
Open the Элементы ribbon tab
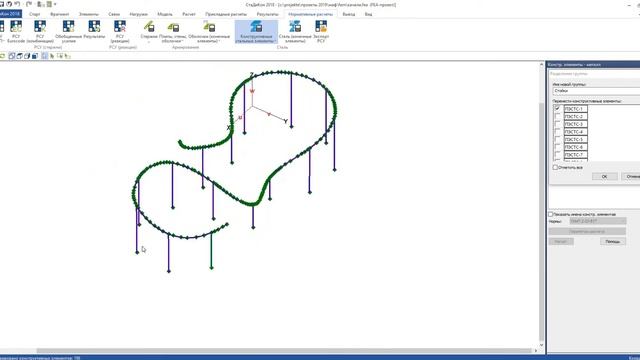pos(89,14)
